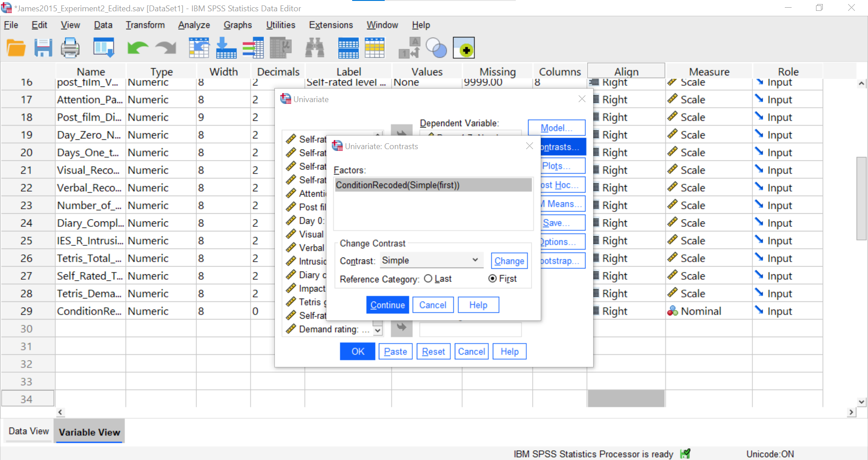Select ConditionRecoded(Simple(first)) factor entry
Screen dimensions: 868x460
coord(433,185)
